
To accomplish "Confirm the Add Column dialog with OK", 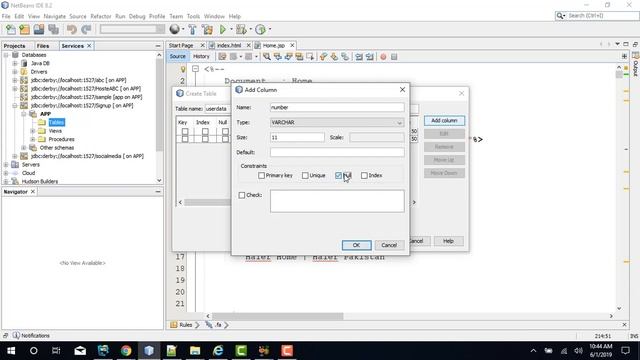I will tap(356, 245).
